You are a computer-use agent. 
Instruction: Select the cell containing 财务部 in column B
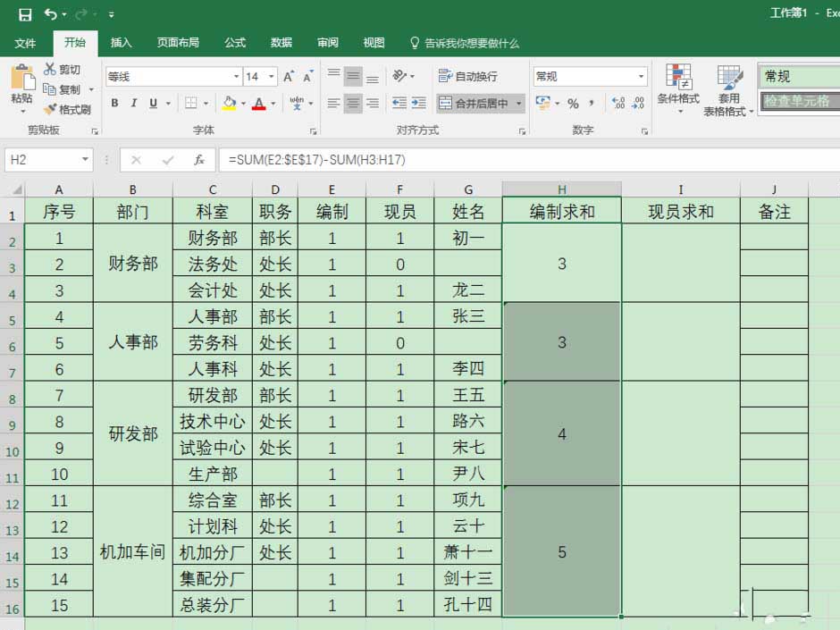(133, 264)
